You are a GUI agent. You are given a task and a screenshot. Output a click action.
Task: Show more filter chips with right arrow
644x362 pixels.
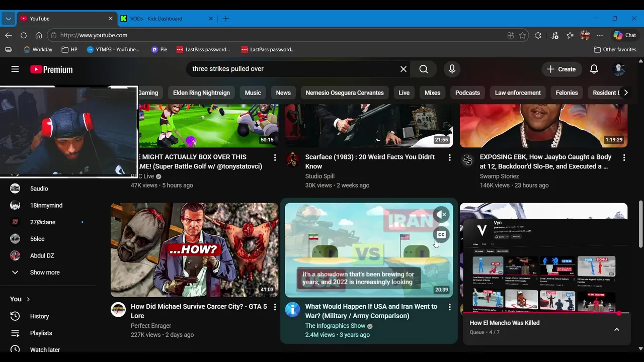[625, 93]
